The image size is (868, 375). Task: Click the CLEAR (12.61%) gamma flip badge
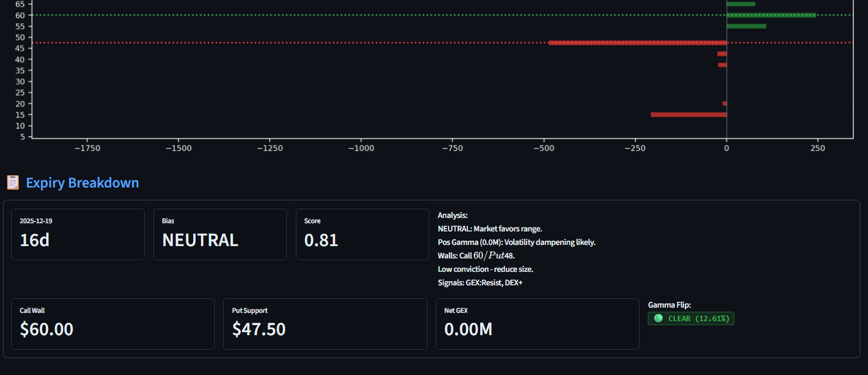click(691, 318)
